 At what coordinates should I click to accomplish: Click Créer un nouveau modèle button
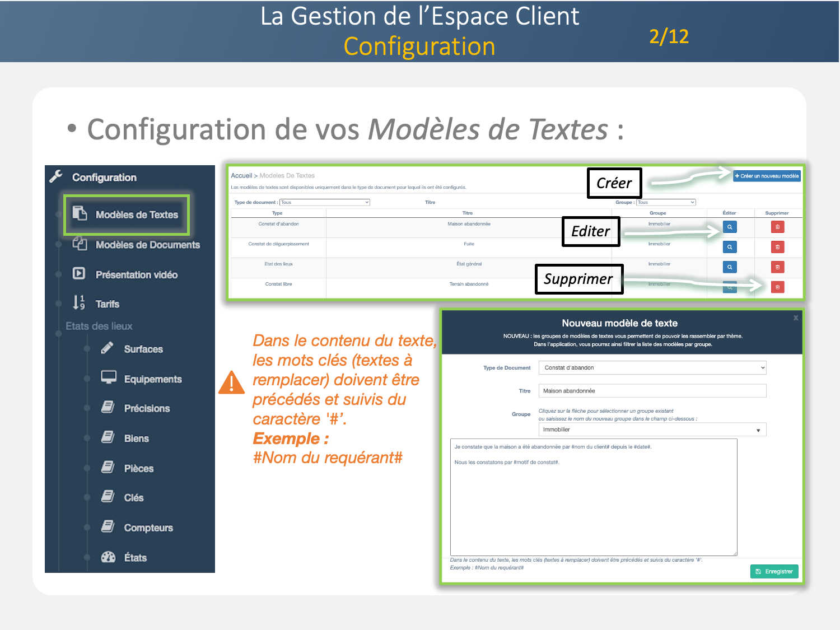(767, 176)
